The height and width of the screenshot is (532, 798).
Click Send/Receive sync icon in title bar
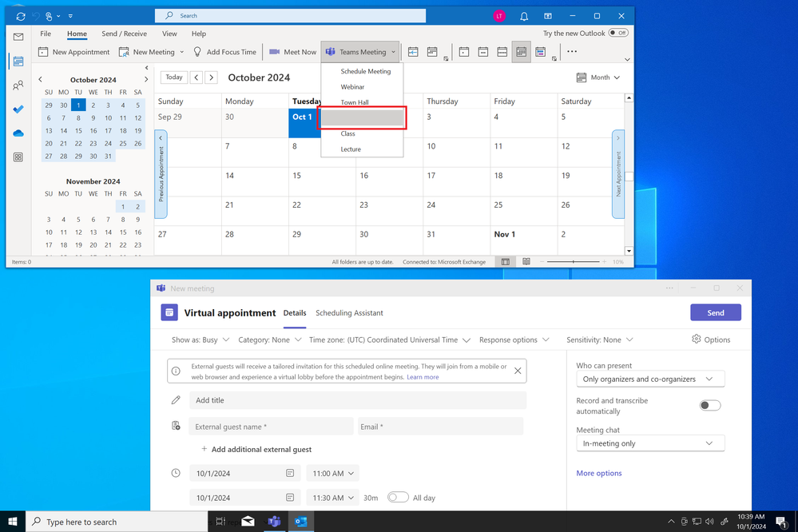20,16
